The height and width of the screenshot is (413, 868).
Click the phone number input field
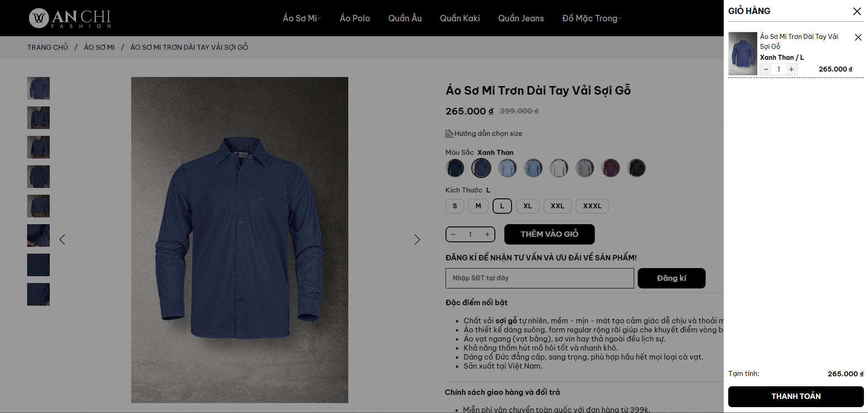point(539,278)
